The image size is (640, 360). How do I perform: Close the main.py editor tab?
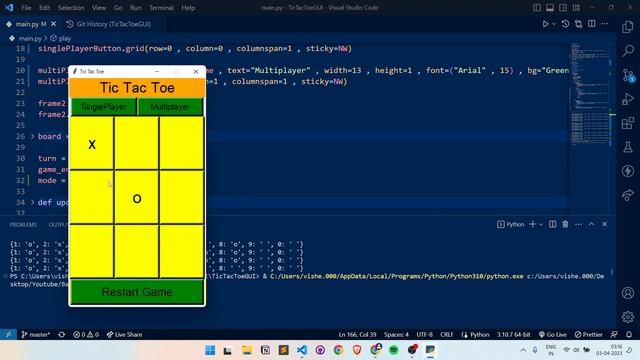[x=53, y=24]
